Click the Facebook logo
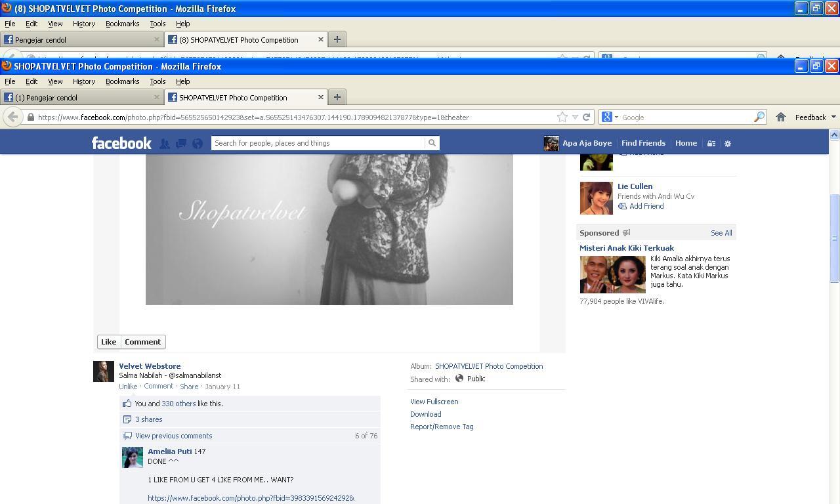The image size is (840, 504). (121, 143)
